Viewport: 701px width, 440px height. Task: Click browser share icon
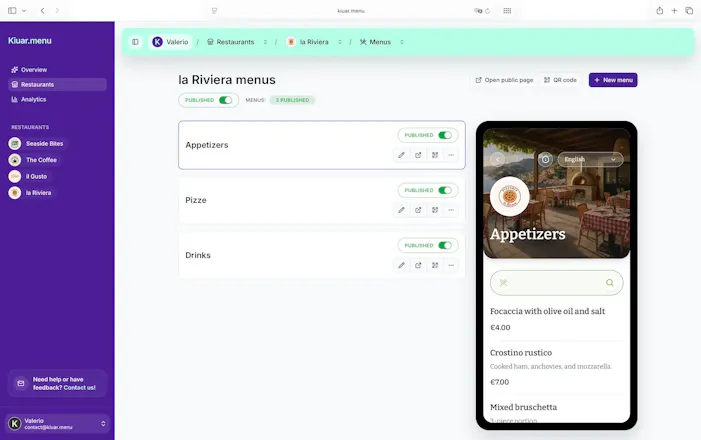(659, 11)
